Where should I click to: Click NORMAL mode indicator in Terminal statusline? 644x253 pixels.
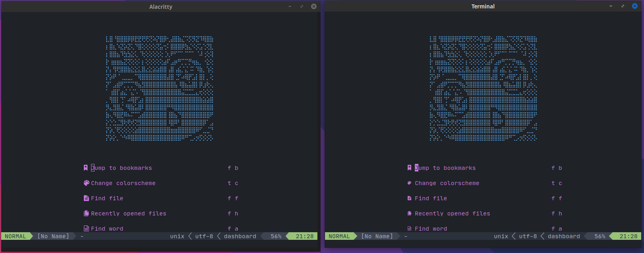(339, 236)
